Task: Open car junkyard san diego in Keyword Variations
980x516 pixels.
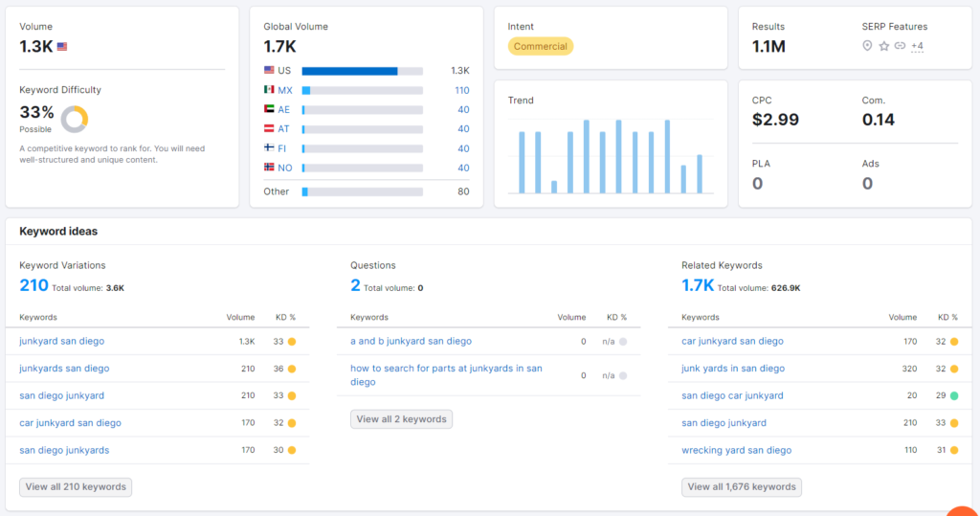Action: click(x=70, y=423)
